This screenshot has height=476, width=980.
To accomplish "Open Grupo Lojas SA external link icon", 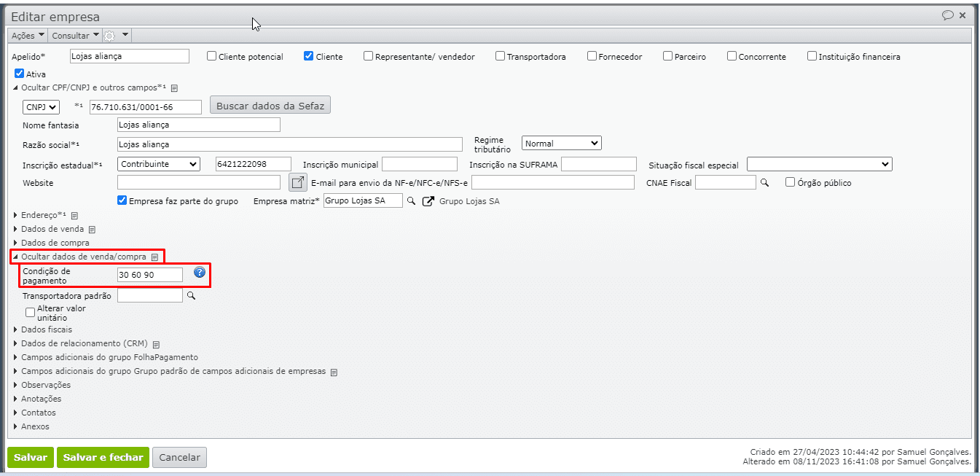I will click(428, 201).
